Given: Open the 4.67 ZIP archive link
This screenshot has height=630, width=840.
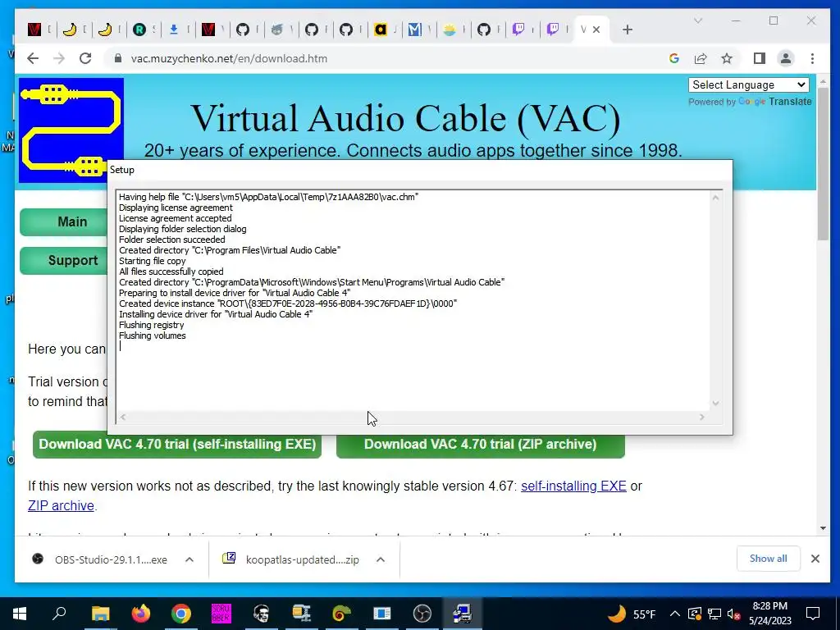Looking at the screenshot, I should click(x=61, y=505).
